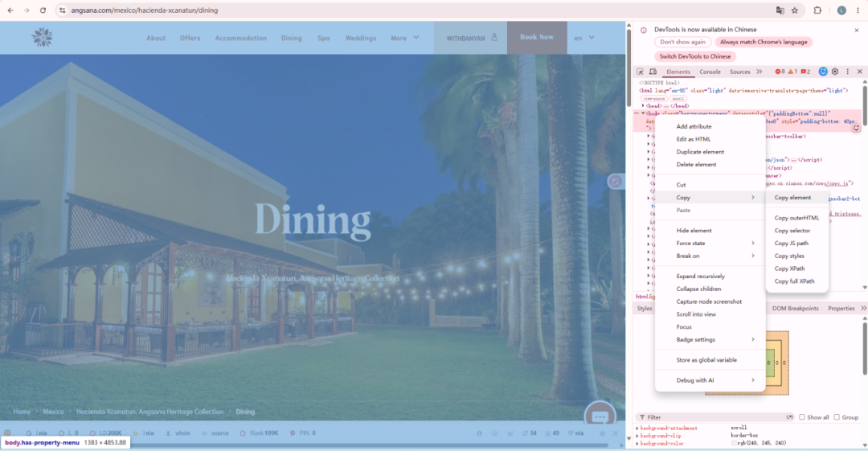Collapse the body element node arrow
868x451 pixels.
(x=643, y=113)
